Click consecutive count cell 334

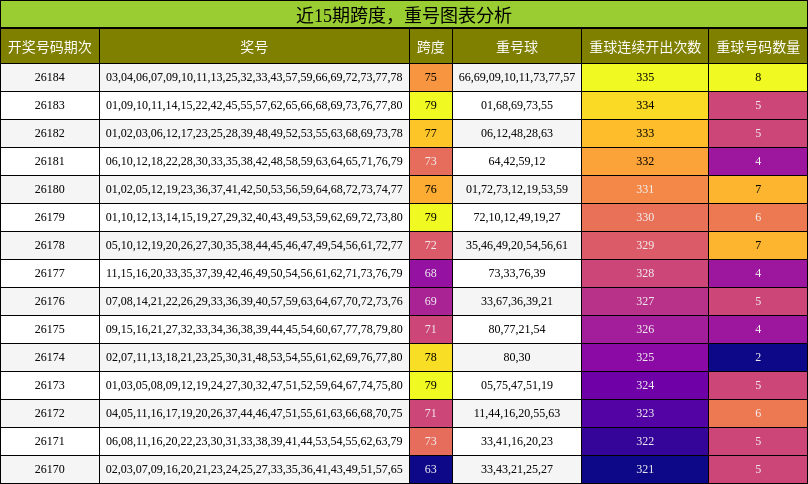(645, 105)
